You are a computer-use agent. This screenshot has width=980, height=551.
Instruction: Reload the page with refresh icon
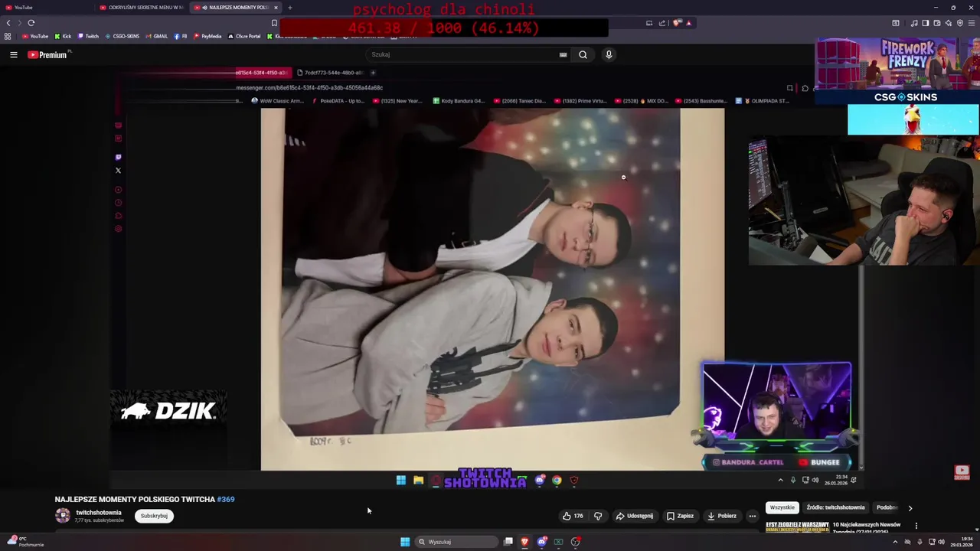tap(31, 23)
